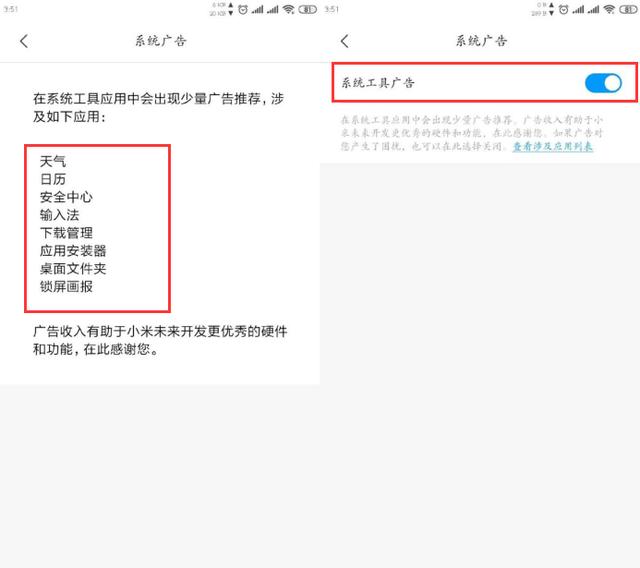Open the 查看涉及应用列表 link
This screenshot has width=640, height=568.
(x=553, y=146)
